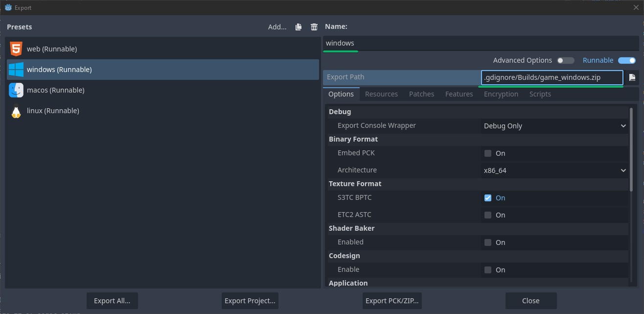Screen dimensions: 644x314
Task: Click the macOS Finder preset icon
Action: (16, 90)
